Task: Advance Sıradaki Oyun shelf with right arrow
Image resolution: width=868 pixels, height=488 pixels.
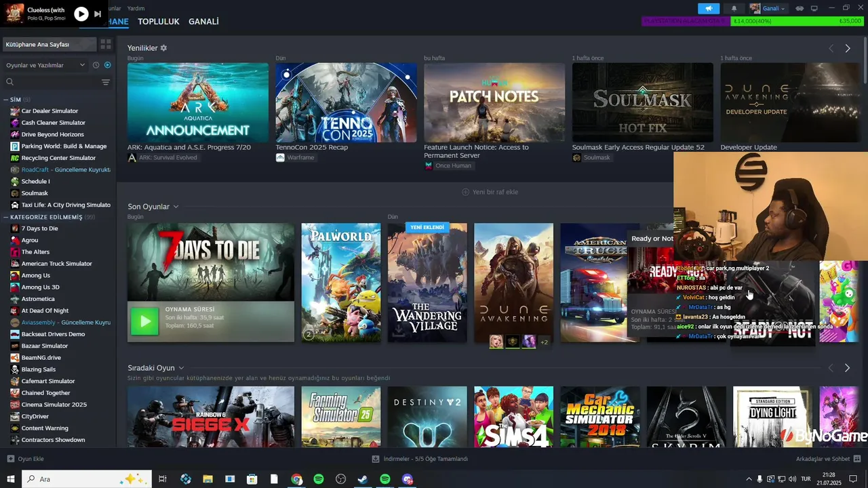Action: coord(847,368)
